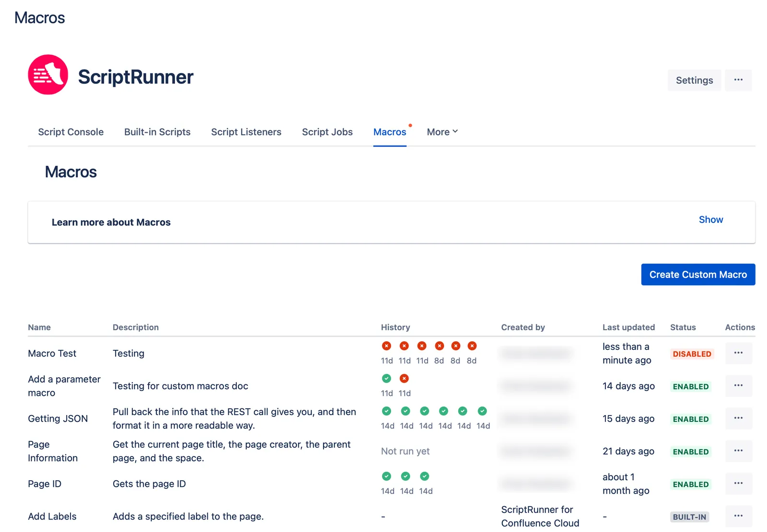Click first successful run icon in Page ID history
This screenshot has height=532, width=767.
pos(386,476)
